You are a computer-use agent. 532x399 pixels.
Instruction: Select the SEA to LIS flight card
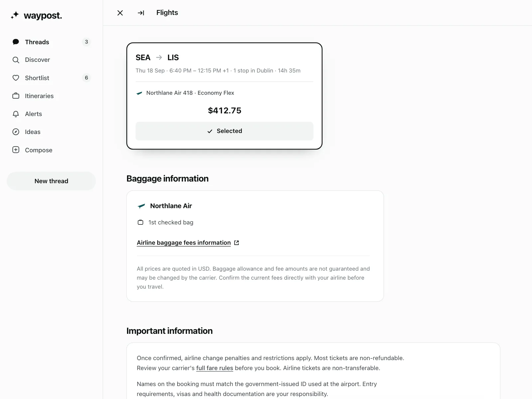[x=224, y=96]
